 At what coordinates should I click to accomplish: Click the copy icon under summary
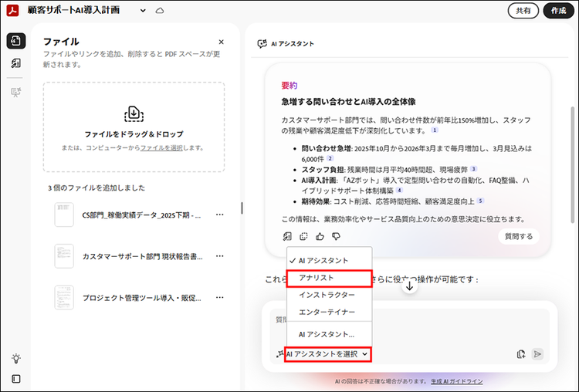(x=303, y=237)
